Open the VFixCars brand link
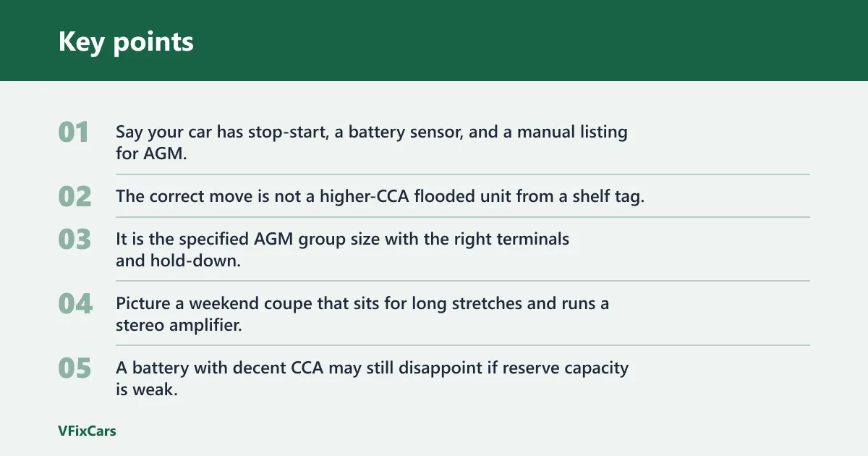Screen dimensions: 868x456 (x=87, y=431)
